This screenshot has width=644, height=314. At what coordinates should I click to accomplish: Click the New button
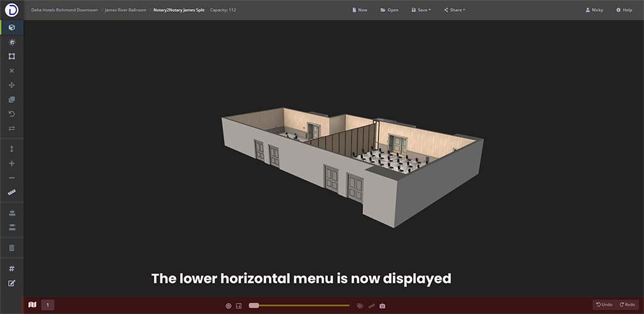point(360,10)
